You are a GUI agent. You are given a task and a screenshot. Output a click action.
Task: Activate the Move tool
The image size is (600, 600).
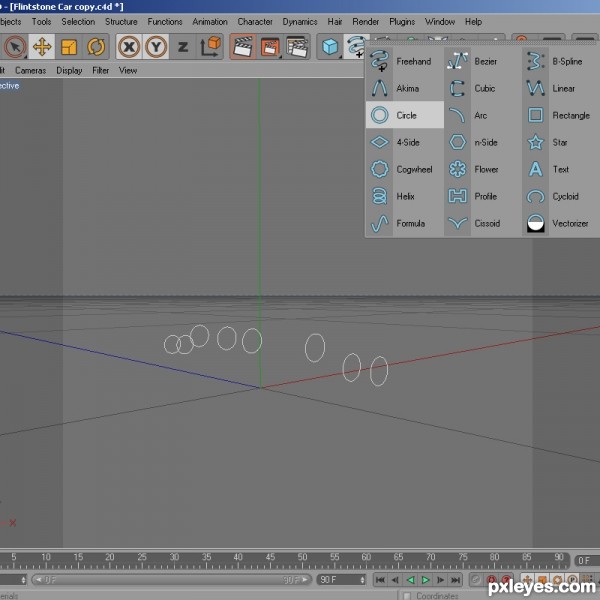click(42, 47)
